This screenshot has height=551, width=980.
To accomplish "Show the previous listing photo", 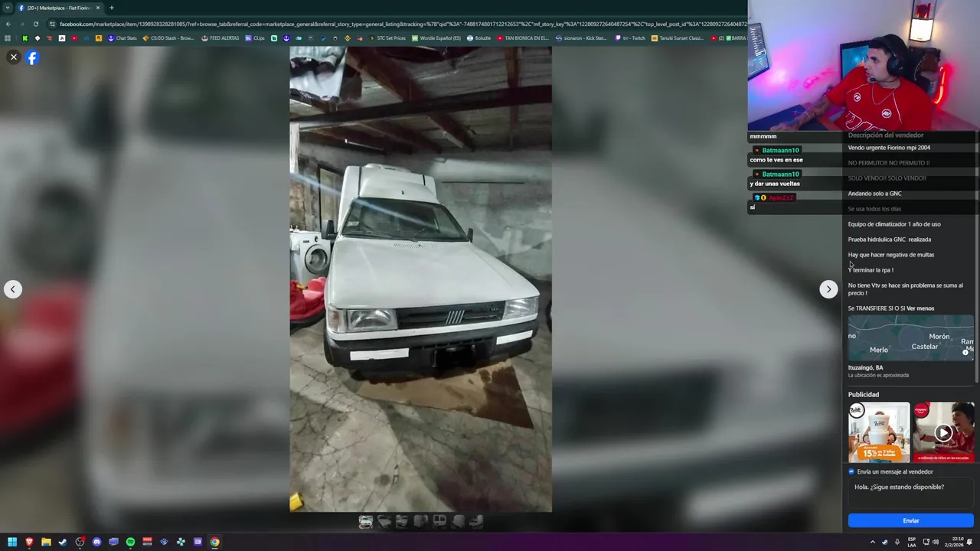I will point(13,289).
